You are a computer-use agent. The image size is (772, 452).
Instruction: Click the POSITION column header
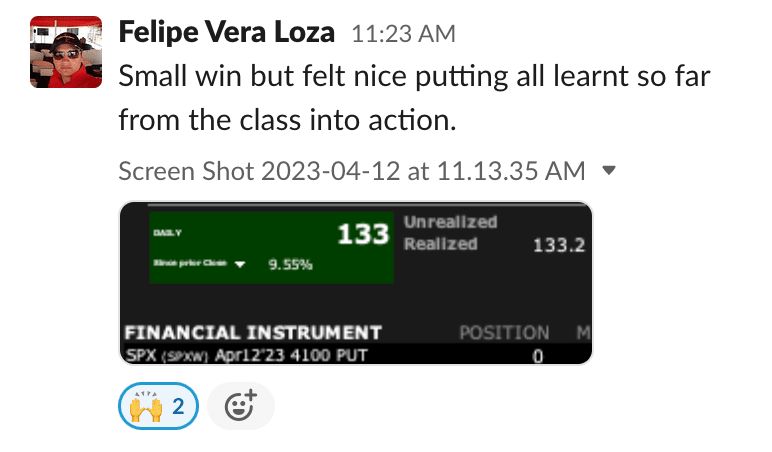pos(504,332)
